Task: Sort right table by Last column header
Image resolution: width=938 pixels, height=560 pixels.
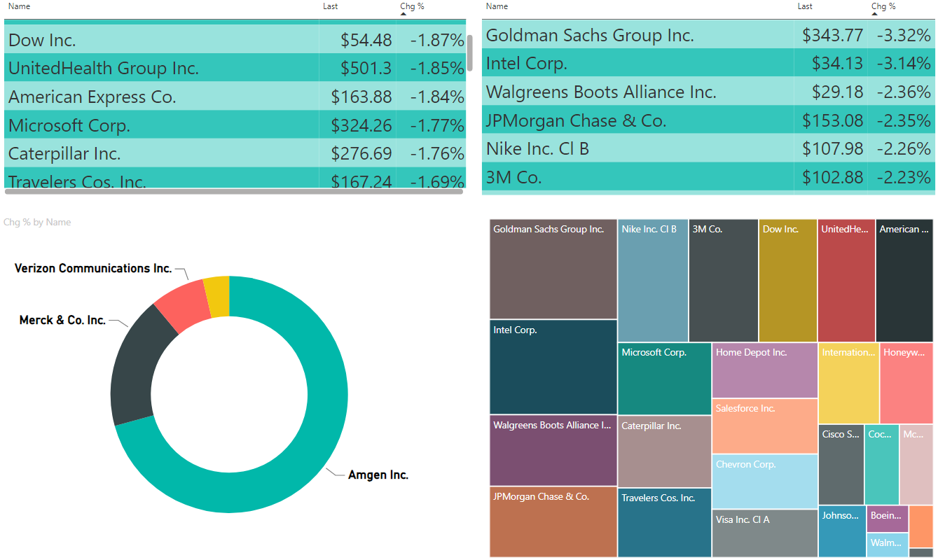Action: tap(805, 6)
